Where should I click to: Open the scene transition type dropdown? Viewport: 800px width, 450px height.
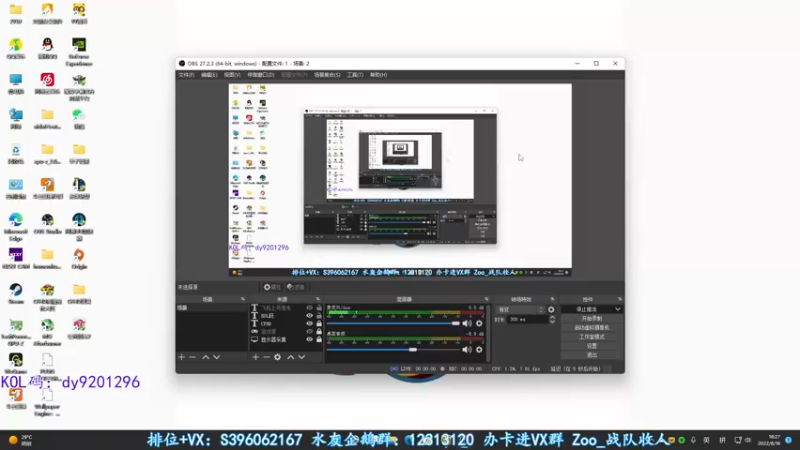pyautogui.click(x=519, y=310)
